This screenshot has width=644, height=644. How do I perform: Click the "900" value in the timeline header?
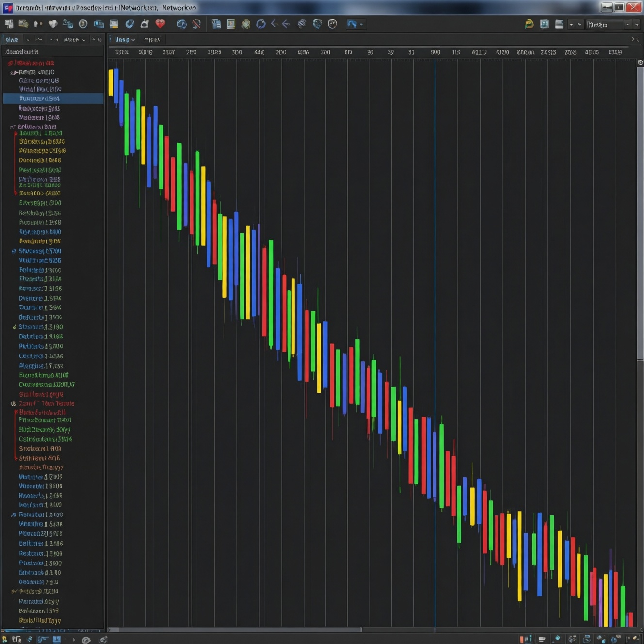435,52
